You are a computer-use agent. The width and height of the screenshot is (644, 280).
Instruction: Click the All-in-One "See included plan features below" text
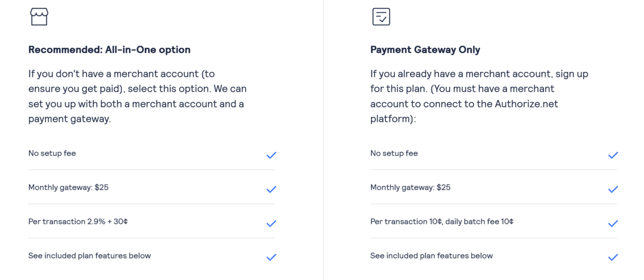pyautogui.click(x=90, y=256)
